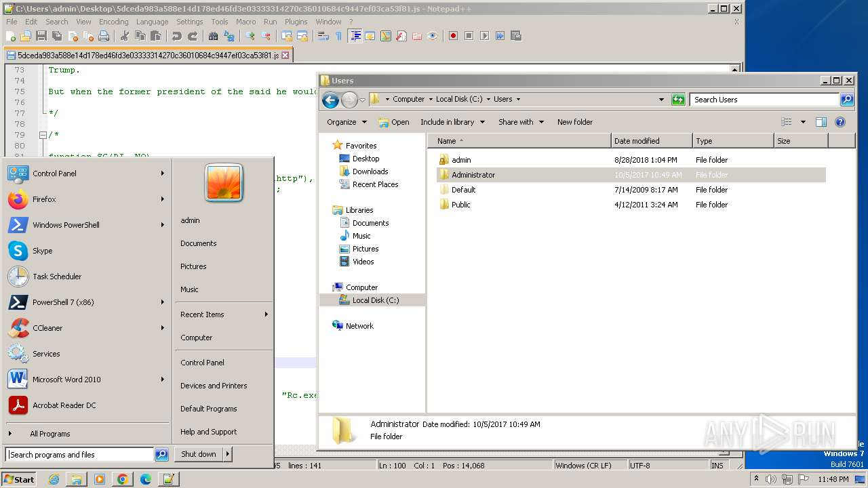Click the refresh icon beside address bar
This screenshot has width=868, height=488.
tap(678, 100)
